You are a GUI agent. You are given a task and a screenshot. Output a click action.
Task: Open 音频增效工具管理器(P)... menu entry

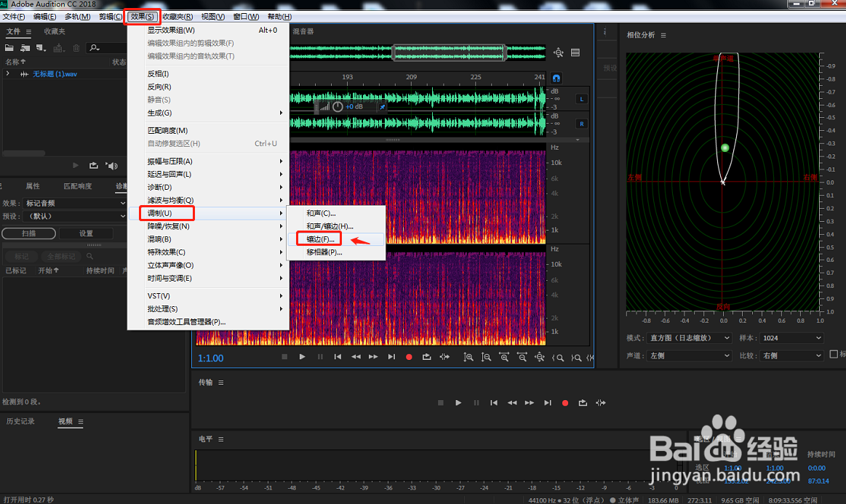208,321
